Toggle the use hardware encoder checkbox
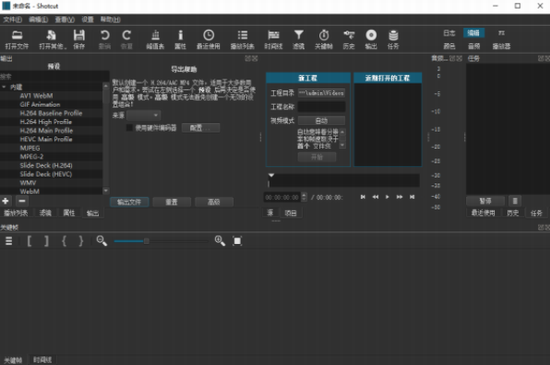 (129, 128)
